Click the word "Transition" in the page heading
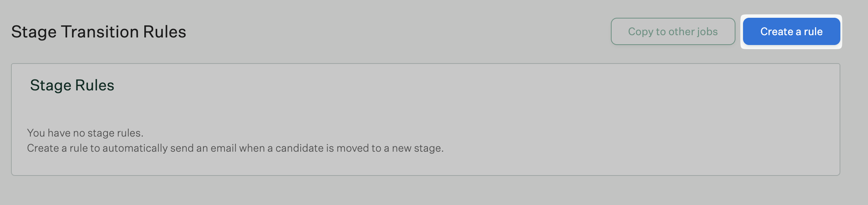The height and width of the screenshot is (205, 868). pyautogui.click(x=100, y=32)
